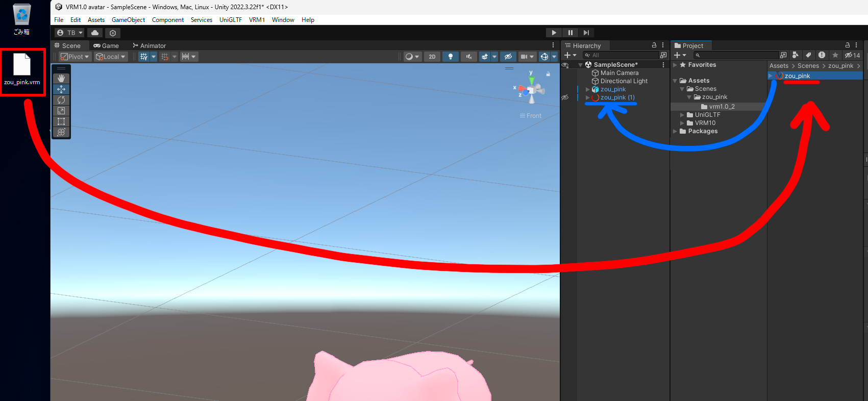Screen dimensions: 868x401
Task: Select Main Camera in Hierarchy
Action: [619, 73]
